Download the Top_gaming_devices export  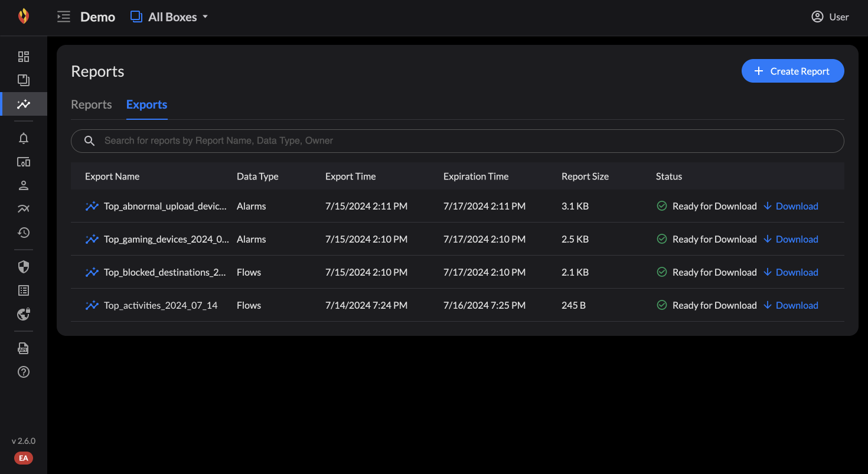791,239
